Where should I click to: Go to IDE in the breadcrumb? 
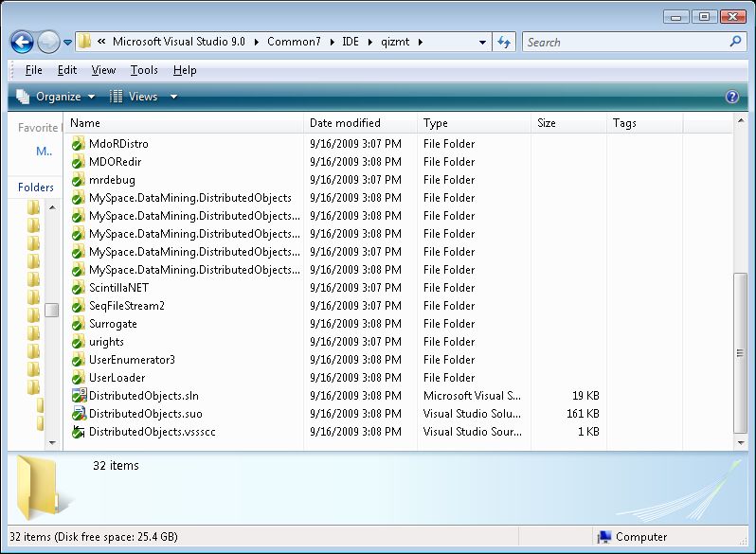point(351,42)
